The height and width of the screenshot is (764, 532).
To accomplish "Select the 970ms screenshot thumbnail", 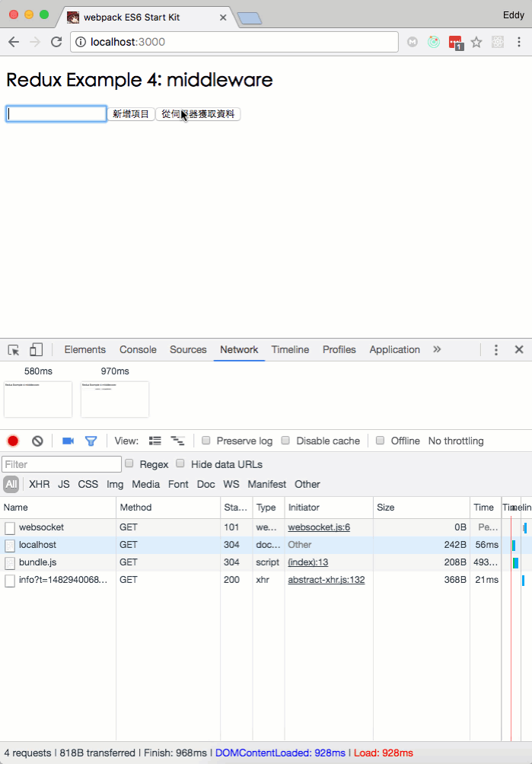I will tap(115, 399).
